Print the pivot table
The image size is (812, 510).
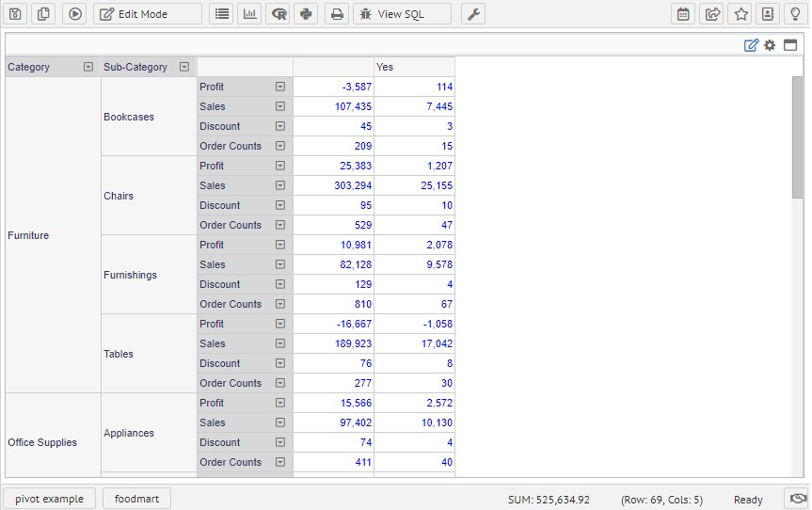tap(337, 14)
